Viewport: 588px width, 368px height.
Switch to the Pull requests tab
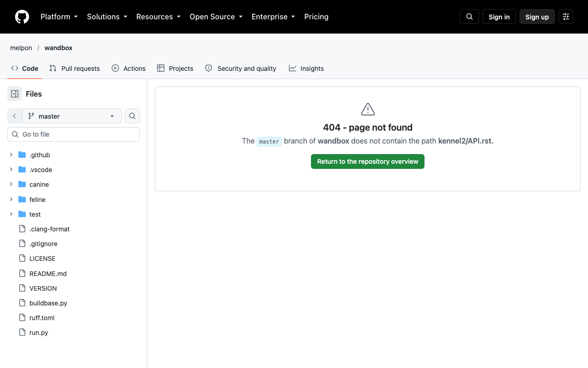(x=74, y=68)
